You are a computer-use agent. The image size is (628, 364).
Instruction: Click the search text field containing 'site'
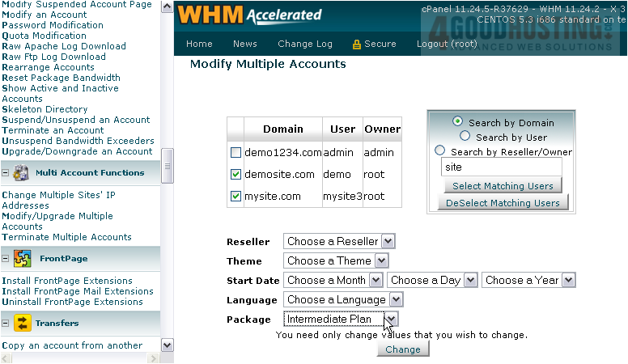501,167
